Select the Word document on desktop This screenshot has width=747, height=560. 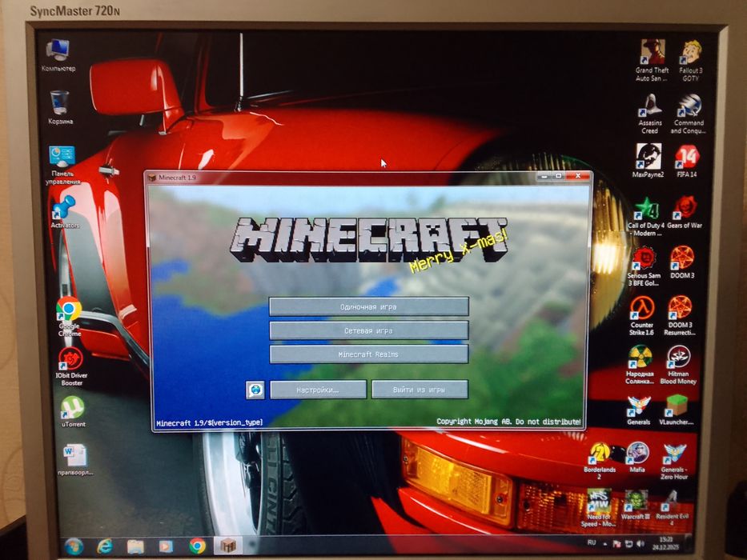[x=74, y=459]
